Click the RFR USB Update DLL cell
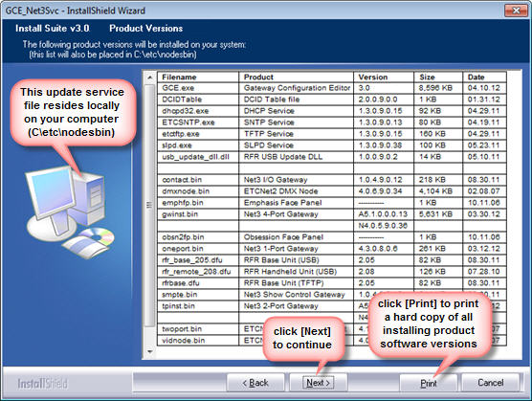Viewport: 532px width, 401px height. pyautogui.click(x=297, y=157)
